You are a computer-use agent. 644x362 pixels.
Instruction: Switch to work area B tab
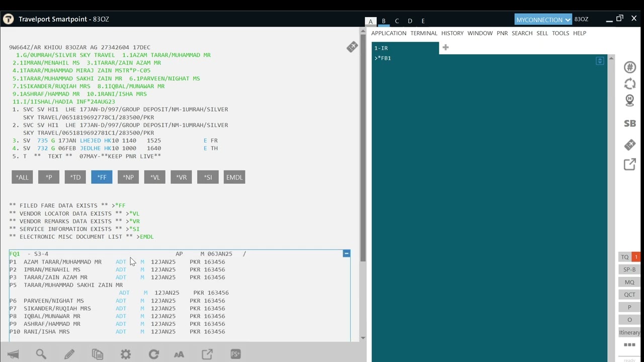383,21
